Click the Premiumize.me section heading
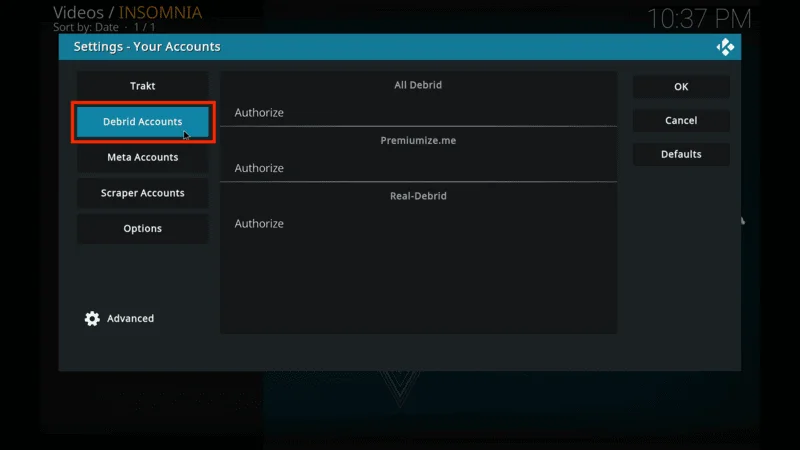The height and width of the screenshot is (450, 800). (418, 140)
